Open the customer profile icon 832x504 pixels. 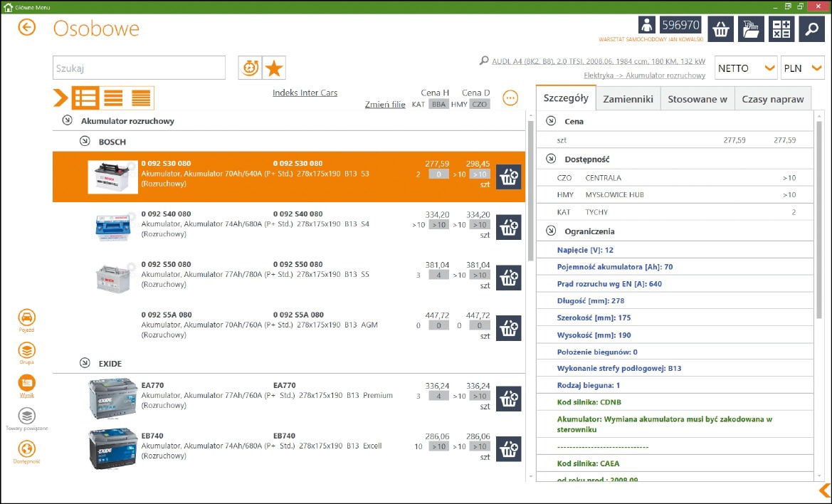[647, 26]
